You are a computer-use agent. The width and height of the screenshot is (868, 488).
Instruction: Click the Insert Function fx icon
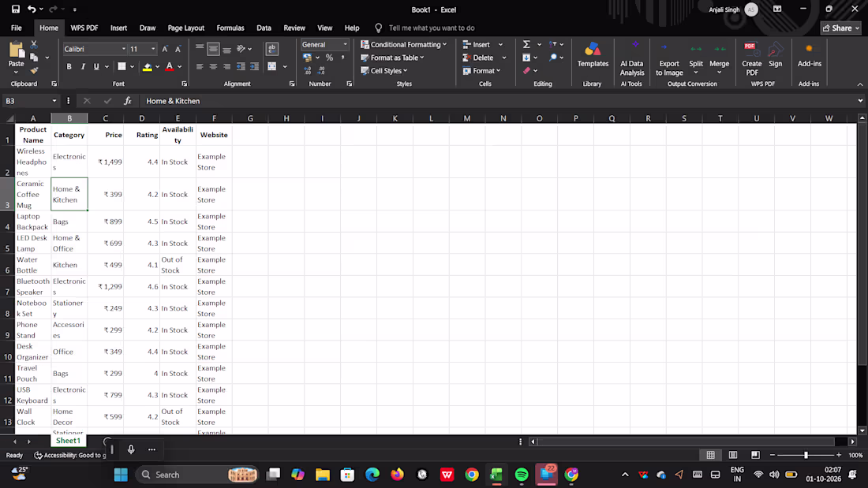127,101
